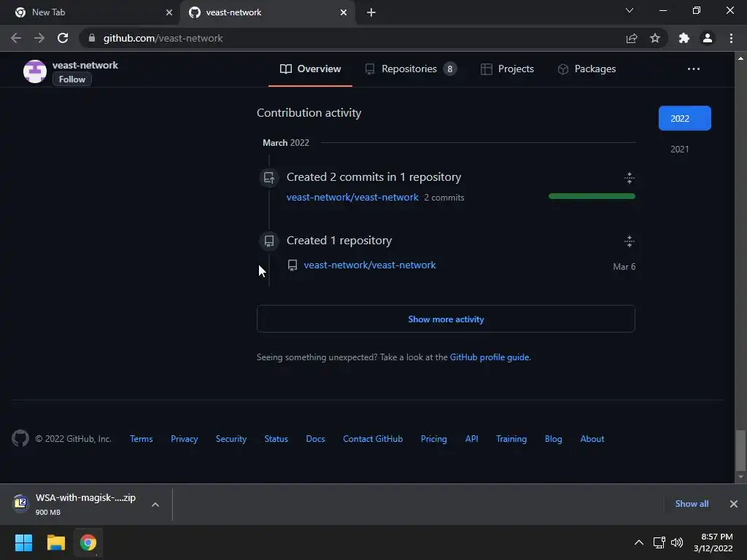The image size is (747, 560).
Task: Click the commit push timeline icon
Action: point(269,178)
